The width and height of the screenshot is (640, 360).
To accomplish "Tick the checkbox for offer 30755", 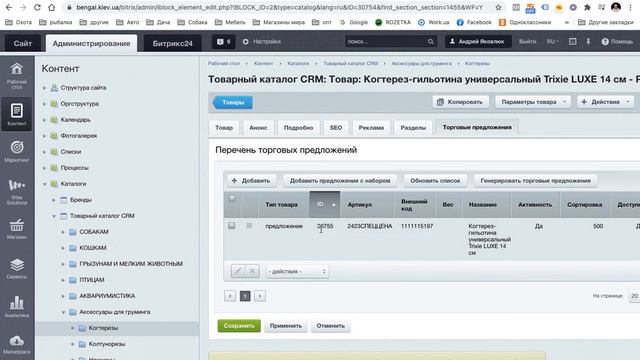I will pos(231,226).
